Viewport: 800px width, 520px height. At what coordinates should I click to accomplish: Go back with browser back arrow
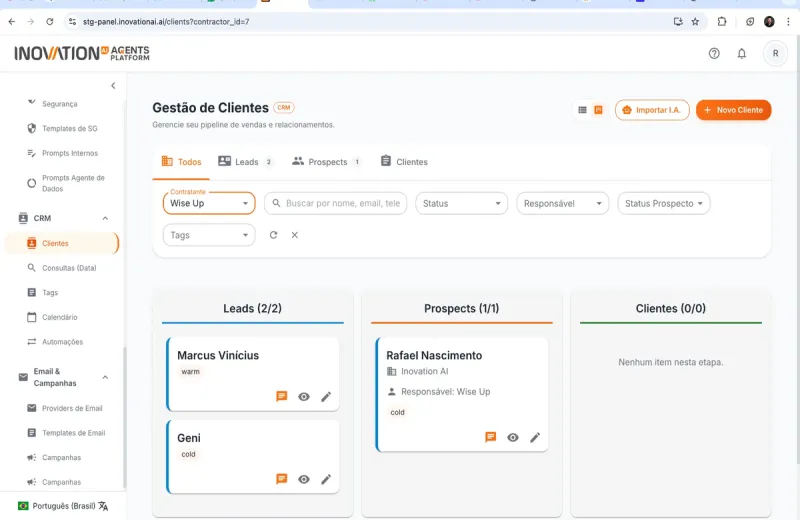(12, 21)
